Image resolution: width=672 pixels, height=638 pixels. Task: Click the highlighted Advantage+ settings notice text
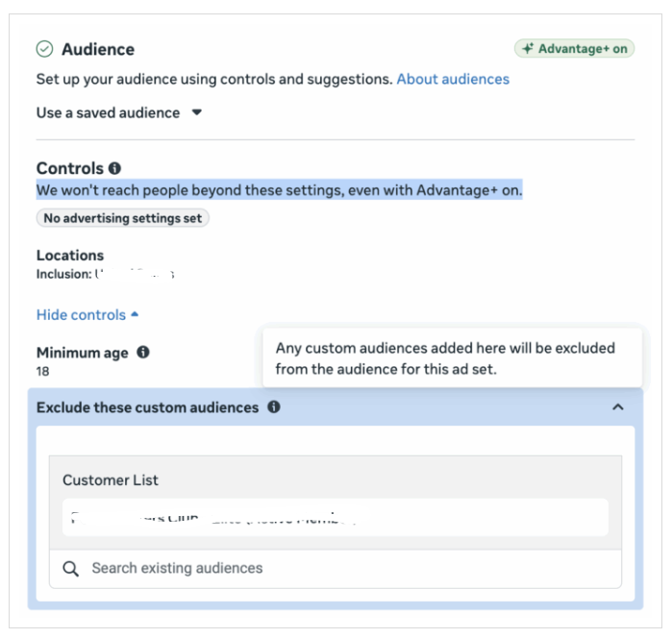[279, 190]
